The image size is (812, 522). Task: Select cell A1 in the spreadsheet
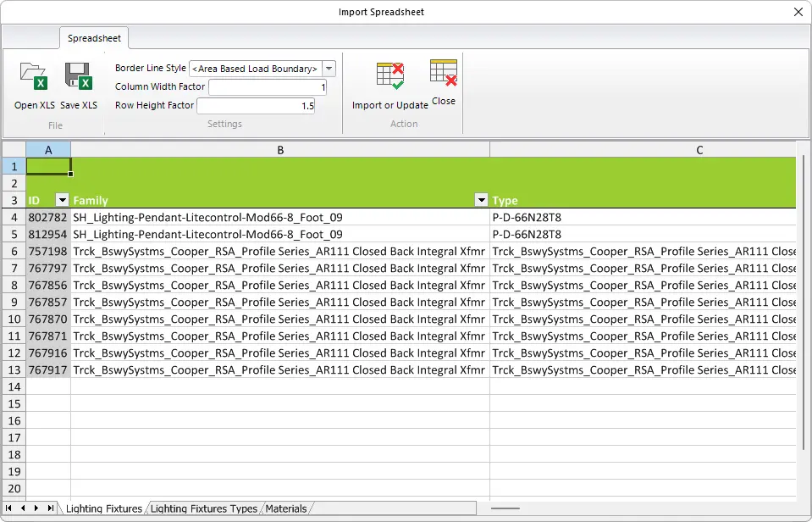tap(47, 166)
